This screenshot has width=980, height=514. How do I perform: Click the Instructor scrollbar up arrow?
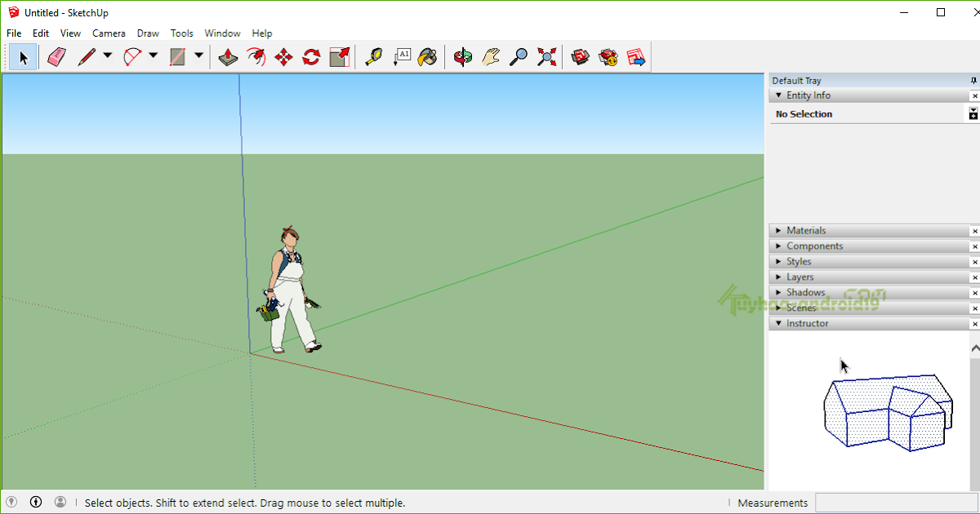tap(974, 348)
